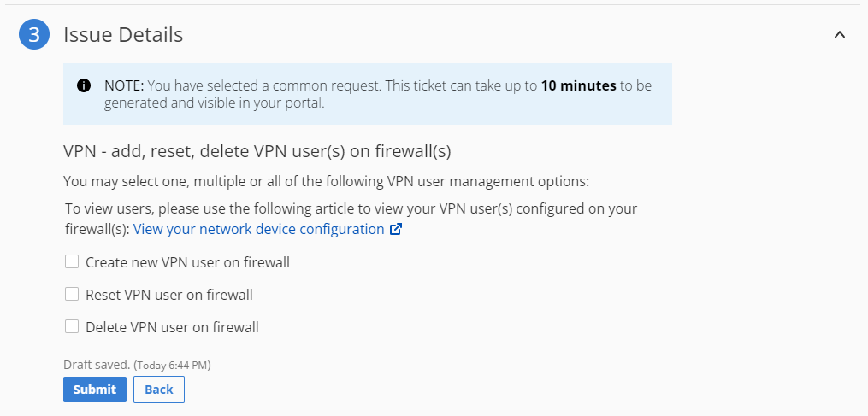Viewport: 868px width, 416px height.
Task: Click the Create new VPN user label text
Action: (187, 262)
